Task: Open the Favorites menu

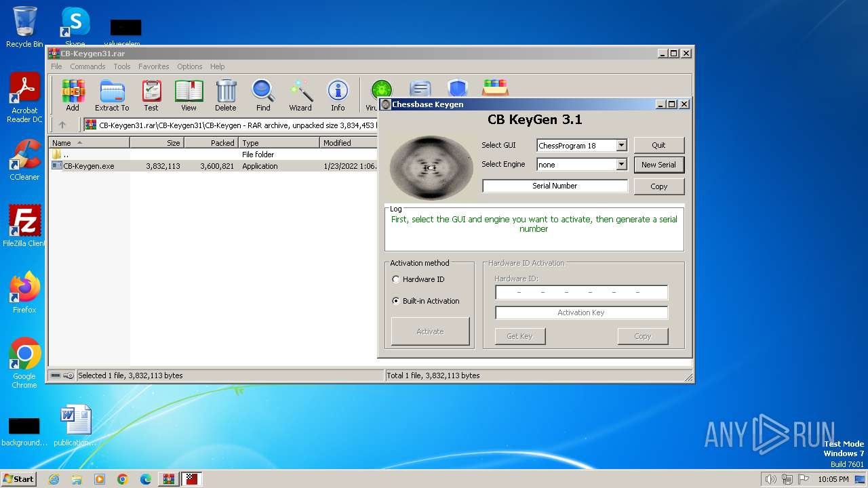Action: [x=154, y=66]
